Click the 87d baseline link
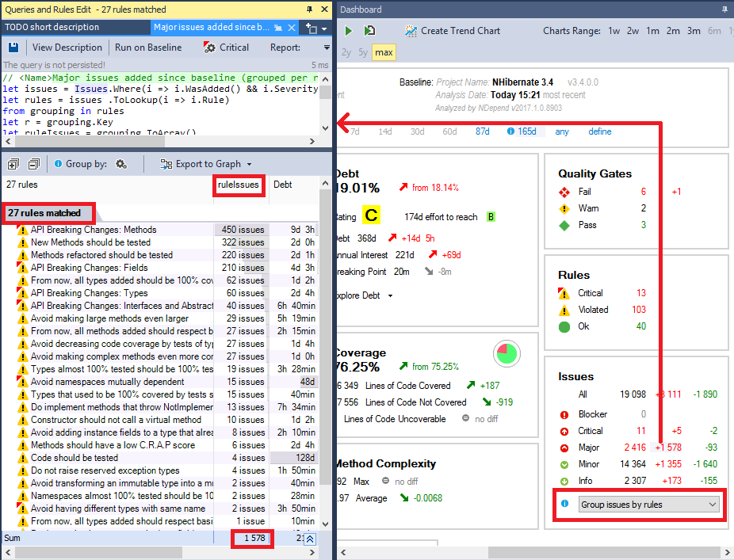Image resolution: width=734 pixels, height=560 pixels. [482, 131]
